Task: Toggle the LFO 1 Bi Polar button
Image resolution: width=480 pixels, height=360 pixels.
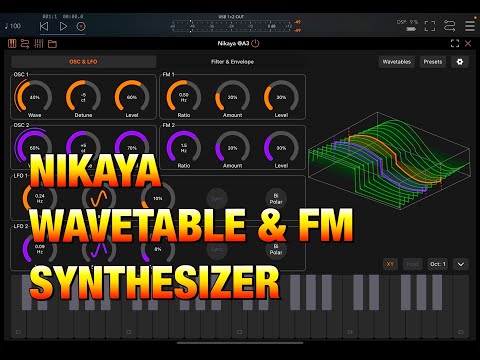Action: [x=276, y=199]
